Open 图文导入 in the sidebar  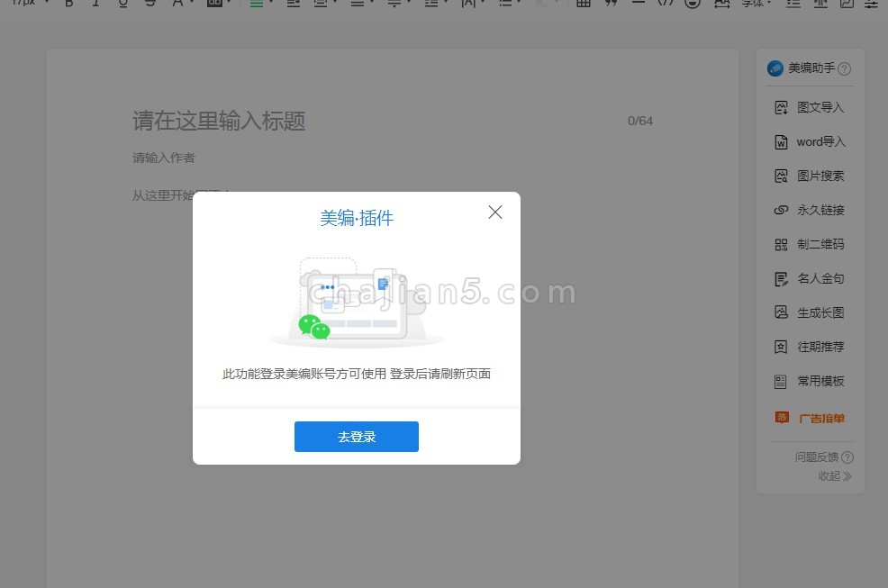click(x=810, y=108)
